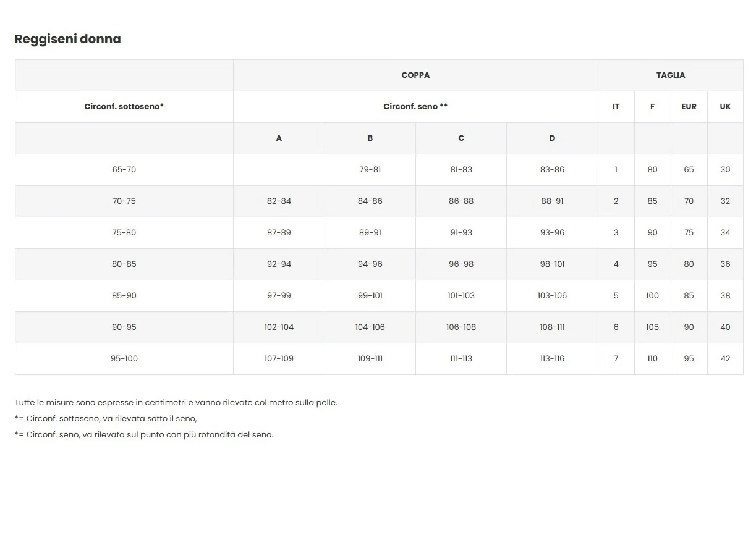
Task: Click the IT size column header
Action: (616, 107)
